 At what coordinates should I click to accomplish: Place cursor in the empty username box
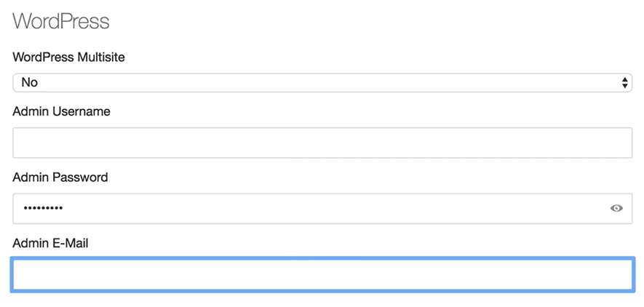point(322,143)
